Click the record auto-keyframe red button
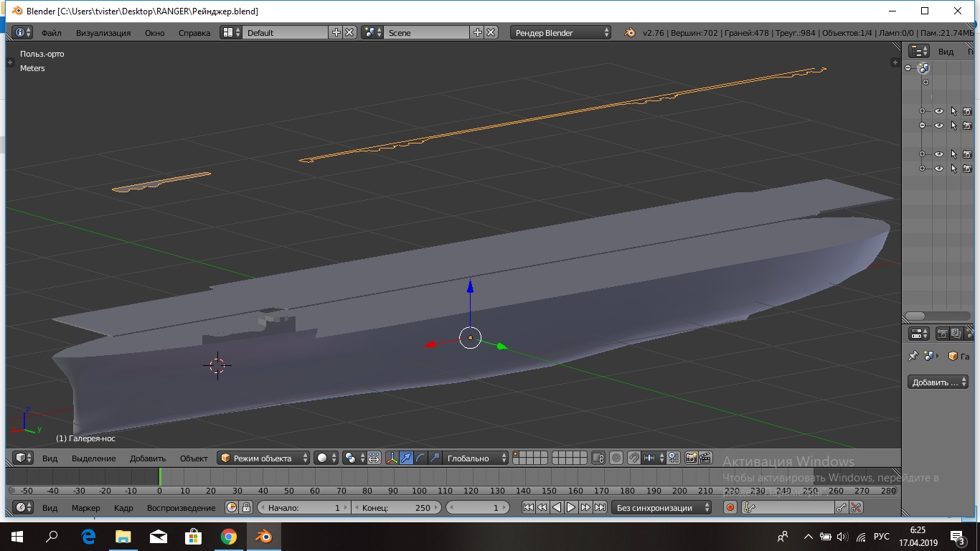This screenshot has width=980, height=551. [730, 507]
